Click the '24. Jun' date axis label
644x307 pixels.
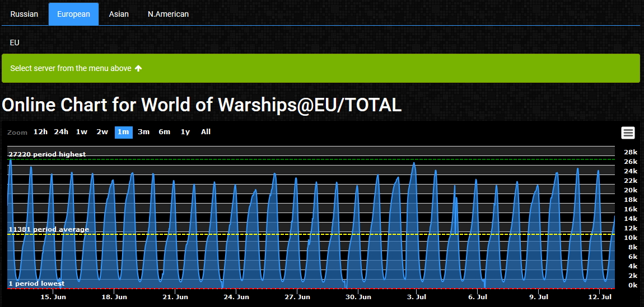pos(236,297)
